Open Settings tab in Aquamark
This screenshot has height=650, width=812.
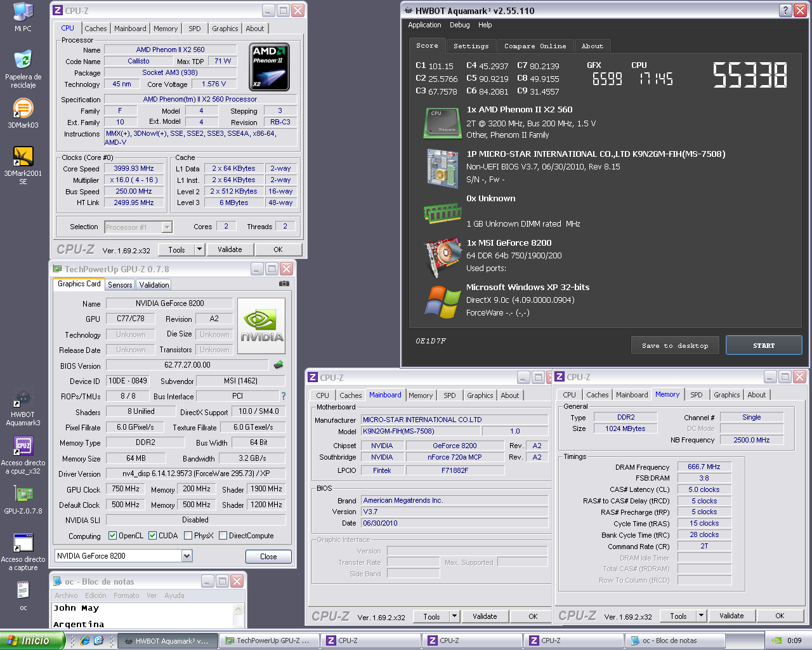(x=471, y=46)
